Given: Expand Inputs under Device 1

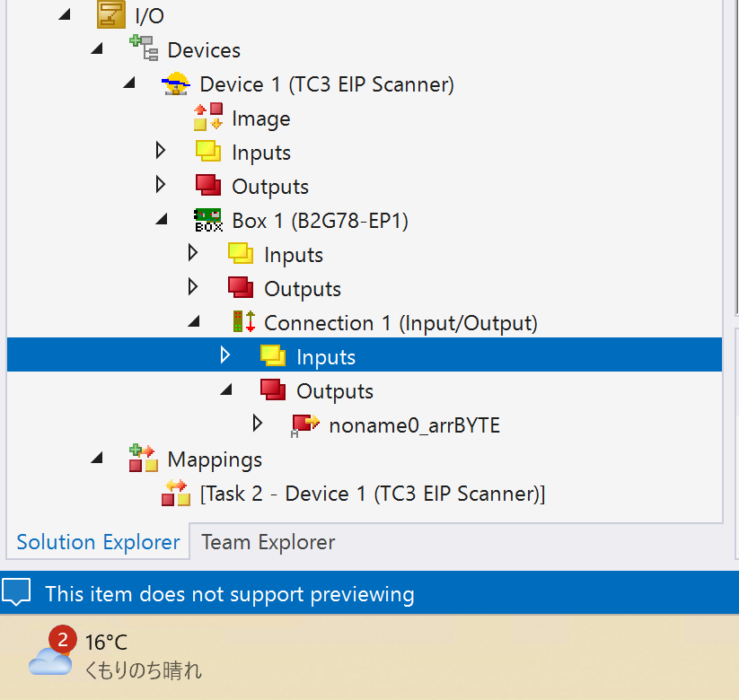Looking at the screenshot, I should (x=161, y=152).
